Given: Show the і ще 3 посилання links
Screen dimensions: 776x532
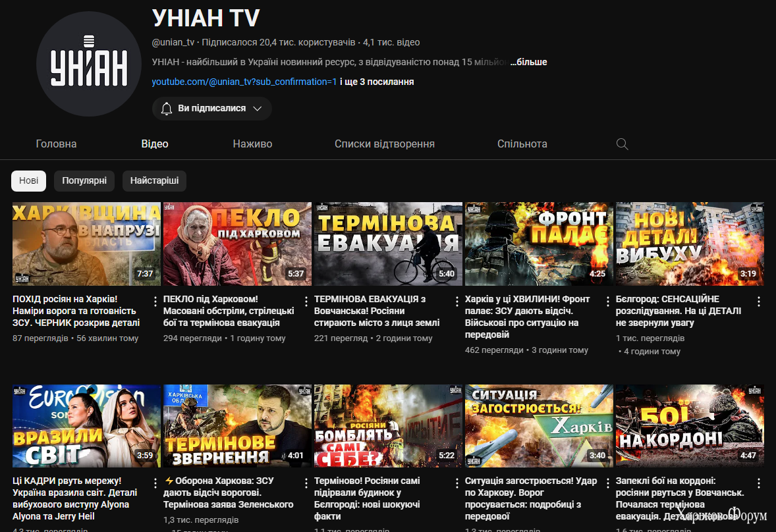Looking at the screenshot, I should point(377,82).
